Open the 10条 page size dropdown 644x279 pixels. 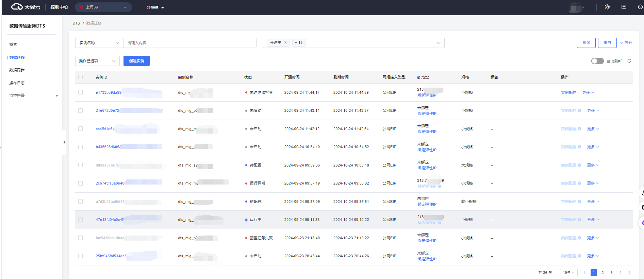(569, 273)
